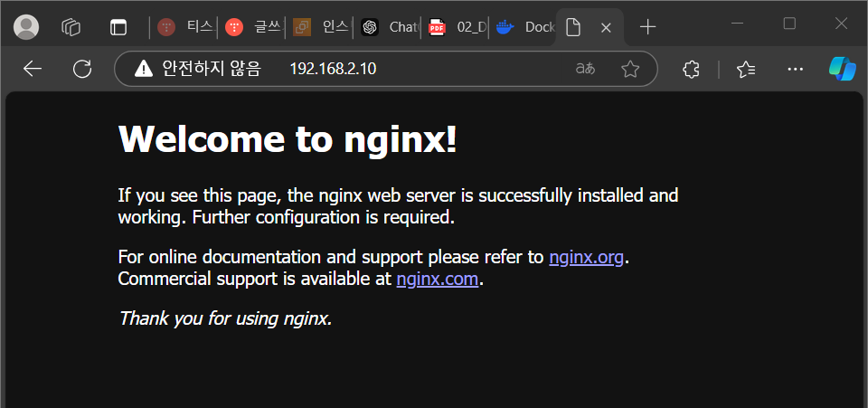The width and height of the screenshot is (868, 408).
Task: Click the 안전하지 않음 security label
Action: [x=211, y=69]
